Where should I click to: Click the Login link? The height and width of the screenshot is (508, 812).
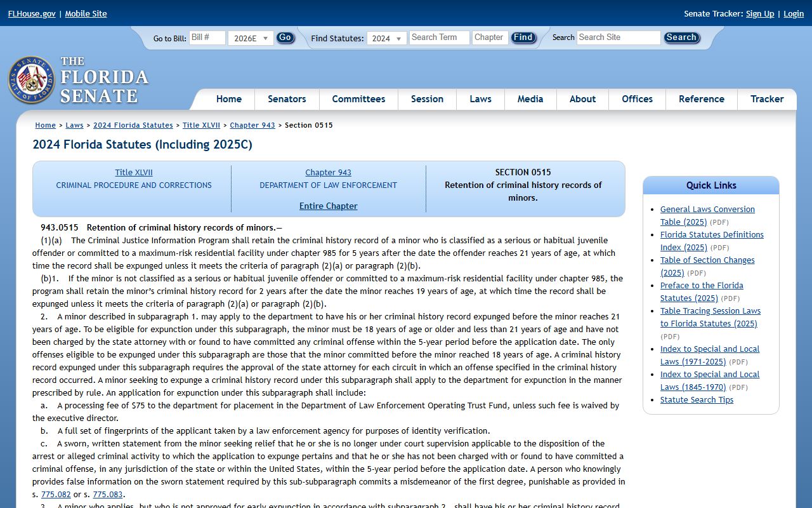click(794, 13)
